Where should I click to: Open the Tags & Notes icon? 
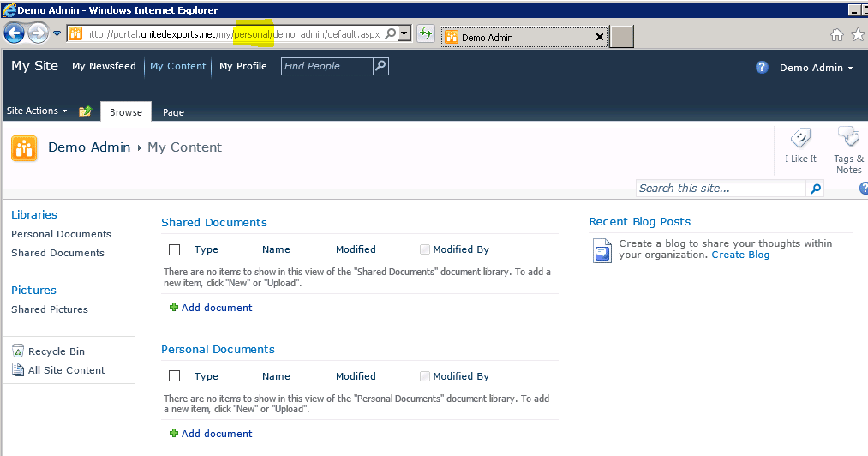848,137
